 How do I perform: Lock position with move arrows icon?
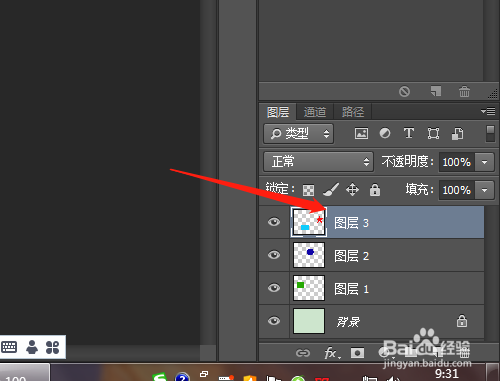(352, 190)
